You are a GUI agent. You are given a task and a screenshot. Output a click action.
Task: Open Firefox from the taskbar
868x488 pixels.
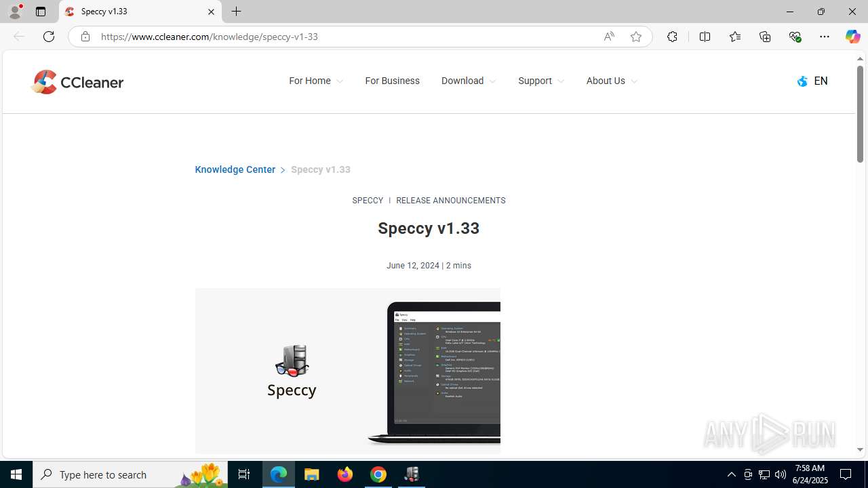pos(345,474)
